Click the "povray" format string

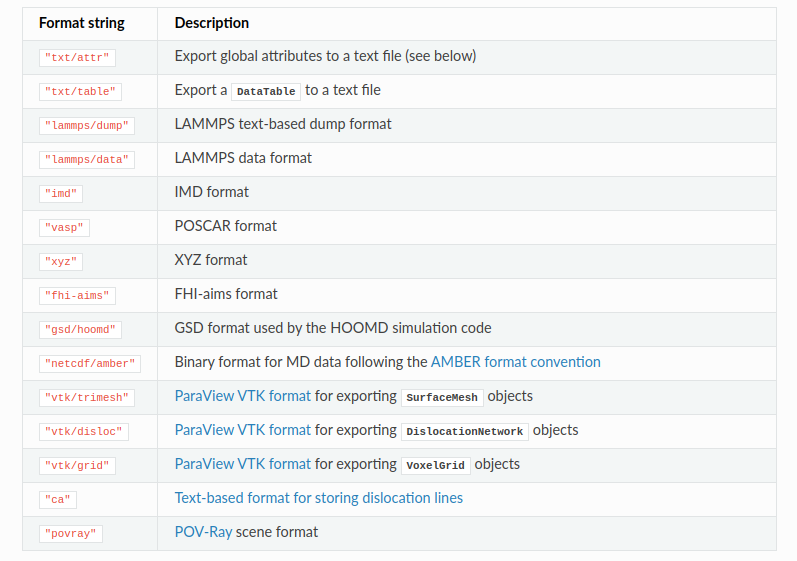click(x=71, y=533)
